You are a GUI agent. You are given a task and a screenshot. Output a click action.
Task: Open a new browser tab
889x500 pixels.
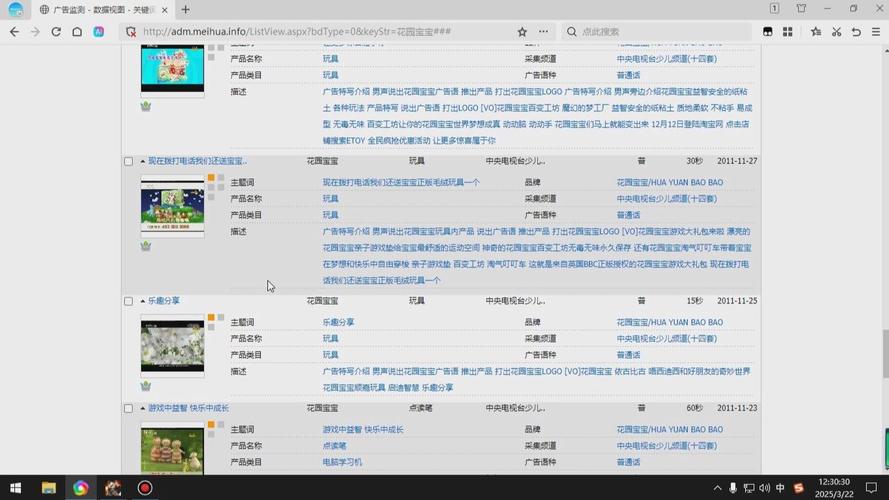pos(185,10)
